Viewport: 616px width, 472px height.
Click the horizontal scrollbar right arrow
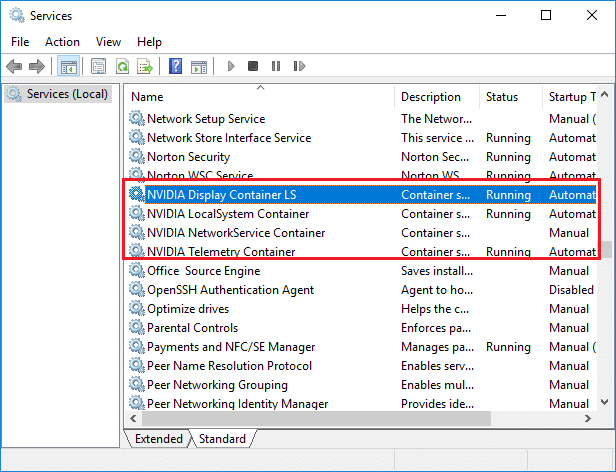point(590,418)
